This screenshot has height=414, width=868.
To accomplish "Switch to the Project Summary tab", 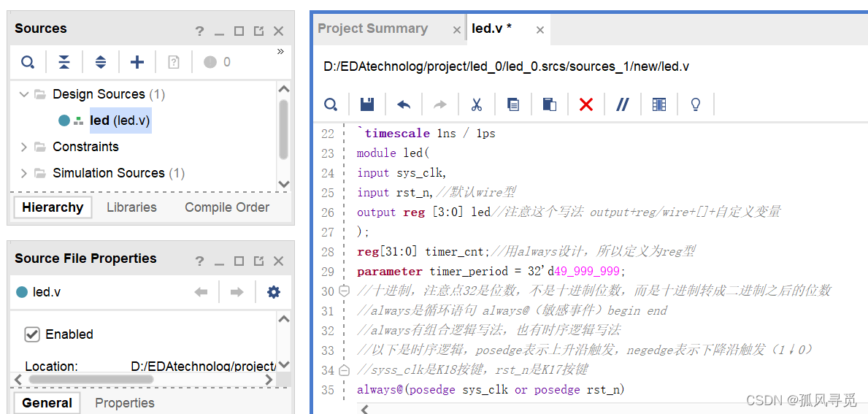I will 373,28.
